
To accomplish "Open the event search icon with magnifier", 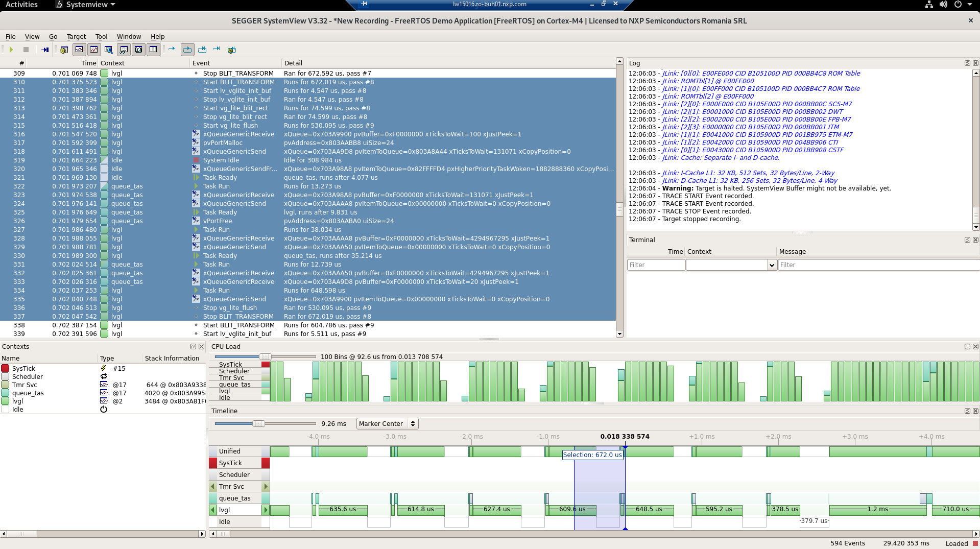I will pos(108,50).
